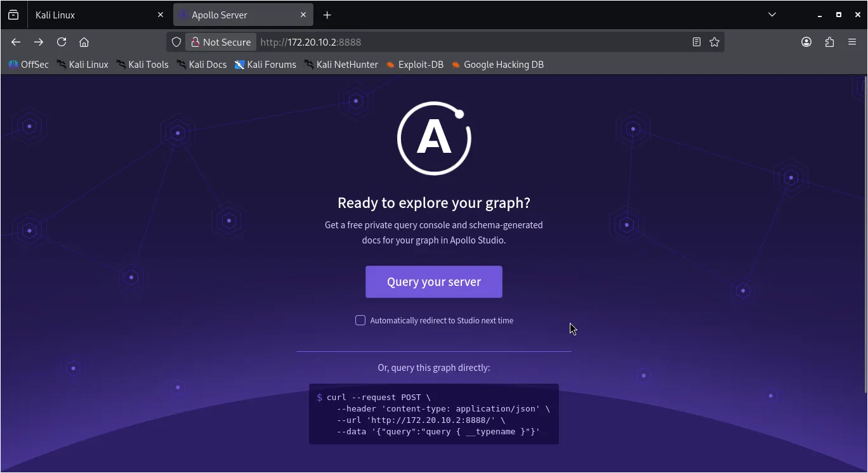The height and width of the screenshot is (473, 868).
Task: Reload the current page
Action: 62,42
